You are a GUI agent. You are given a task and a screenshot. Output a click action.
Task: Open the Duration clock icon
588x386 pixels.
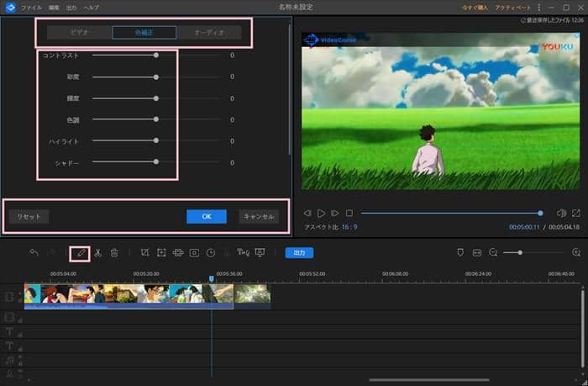coord(211,252)
